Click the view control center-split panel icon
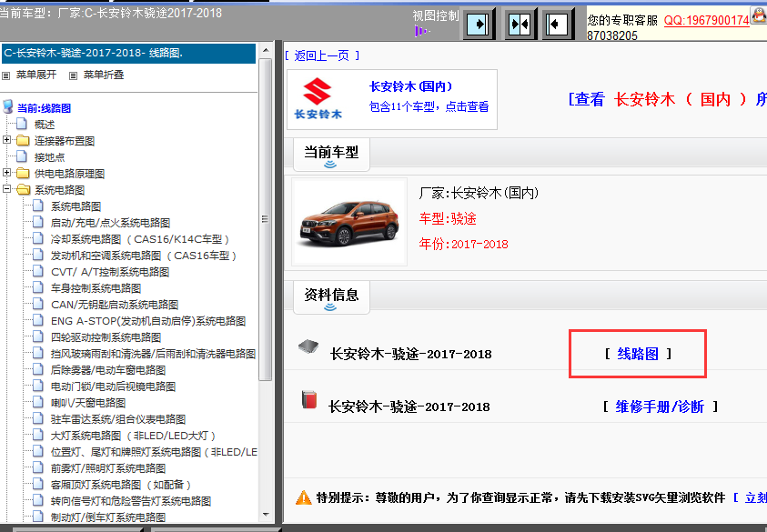The image size is (767, 532). 520,24
